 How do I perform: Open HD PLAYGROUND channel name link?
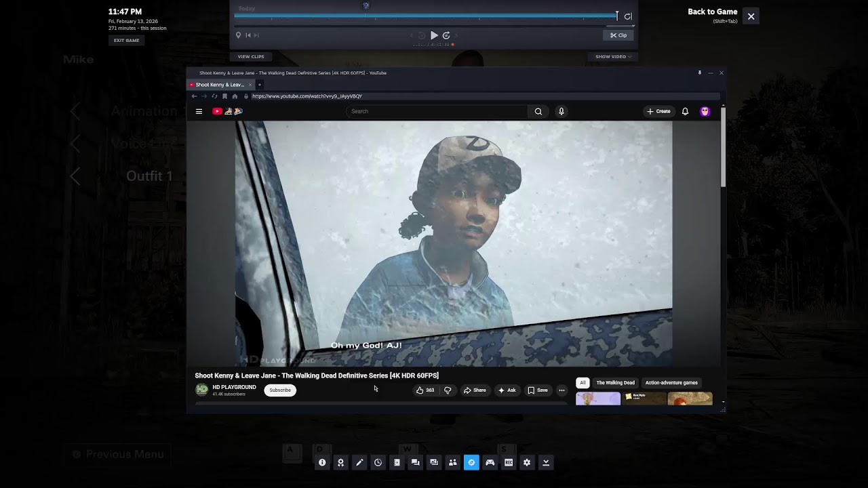(x=234, y=387)
